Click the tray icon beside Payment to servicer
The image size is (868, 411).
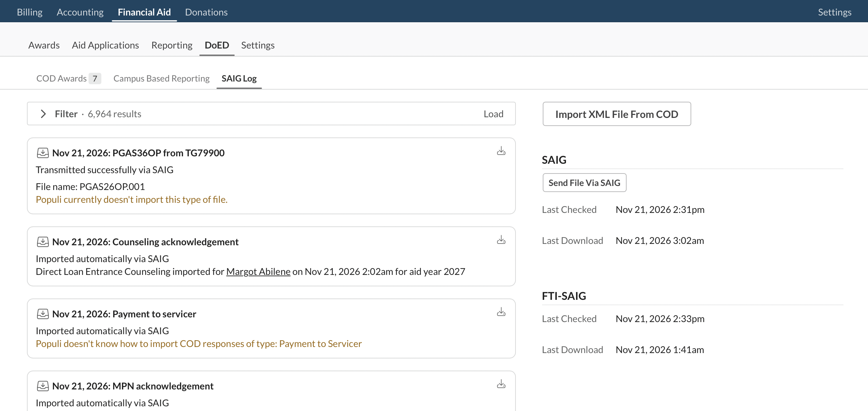43,313
